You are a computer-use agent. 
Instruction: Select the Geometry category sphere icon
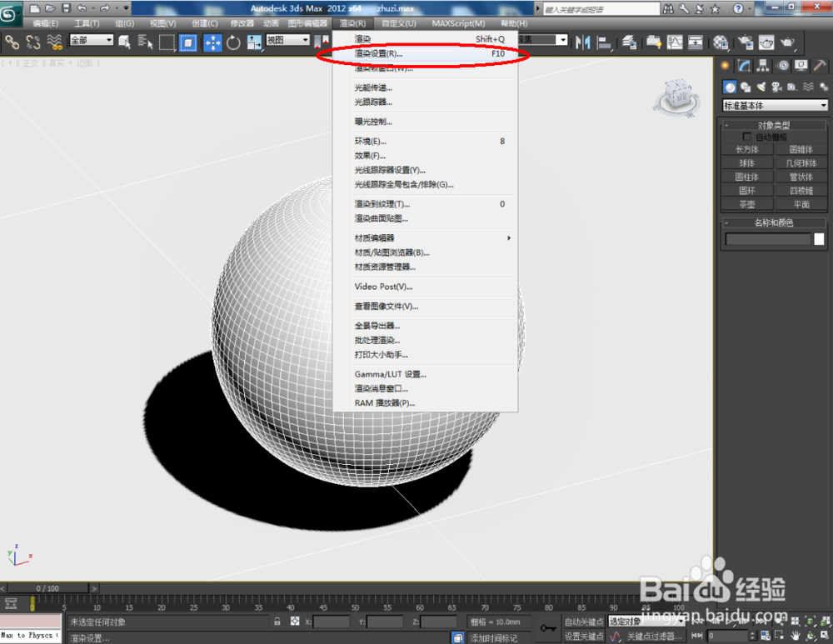[730, 87]
